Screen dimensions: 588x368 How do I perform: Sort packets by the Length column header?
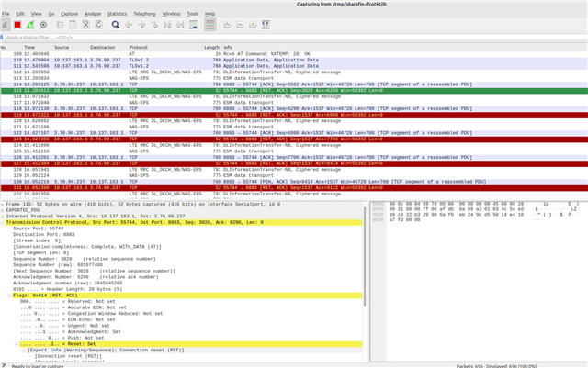[212, 47]
